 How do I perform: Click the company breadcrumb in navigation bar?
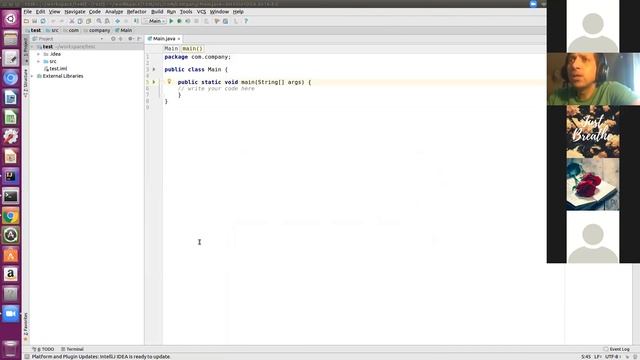pos(97,31)
